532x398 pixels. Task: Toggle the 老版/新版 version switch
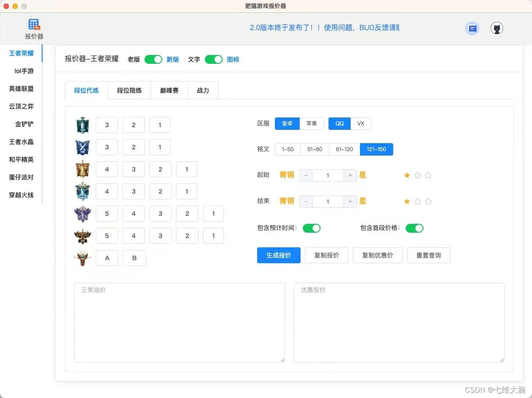point(153,59)
